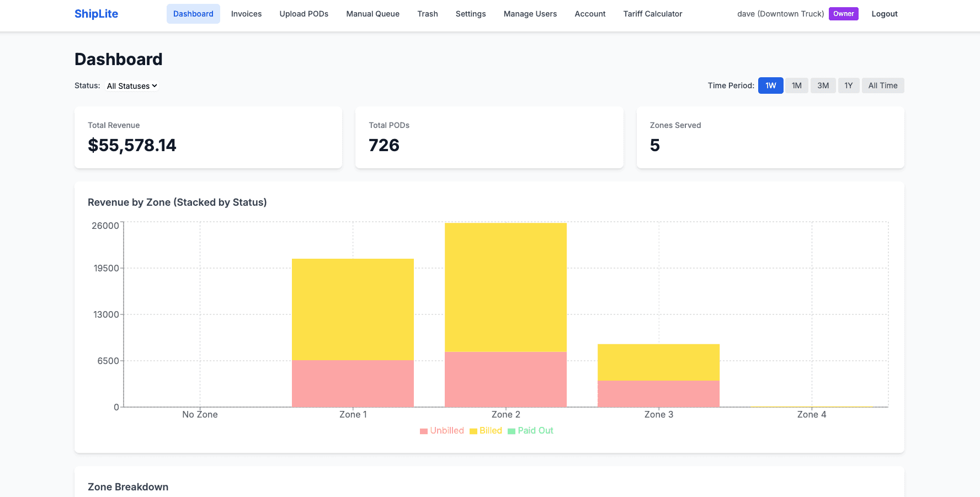This screenshot has width=980, height=497.
Task: Open the Invoices page
Action: click(246, 14)
